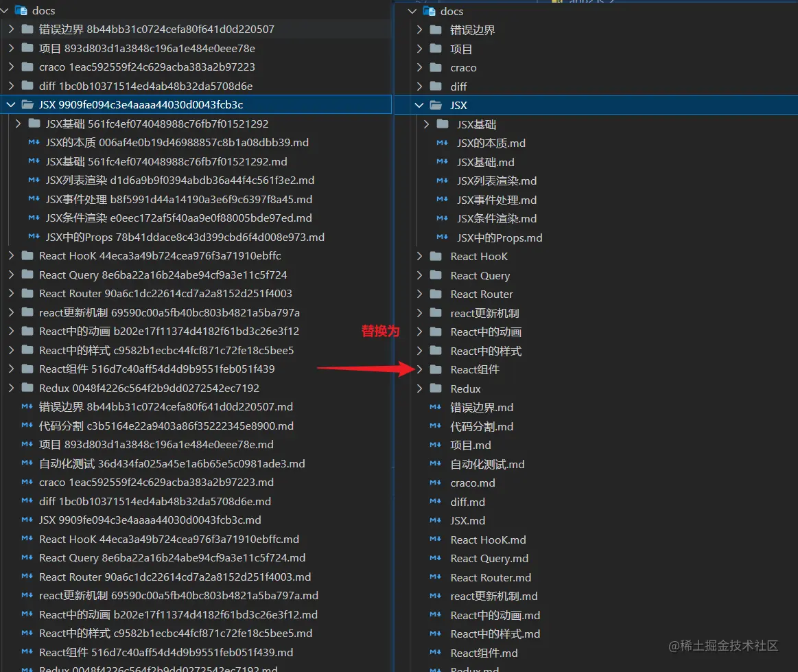Open diff.md in right panel
798x672 pixels.
pyautogui.click(x=467, y=502)
